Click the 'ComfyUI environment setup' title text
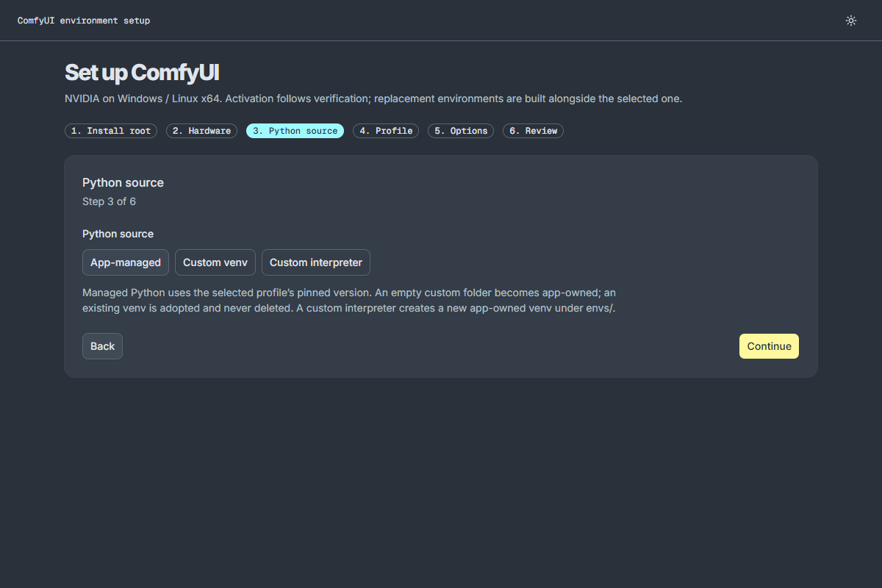This screenshot has height=588, width=882. tap(84, 21)
